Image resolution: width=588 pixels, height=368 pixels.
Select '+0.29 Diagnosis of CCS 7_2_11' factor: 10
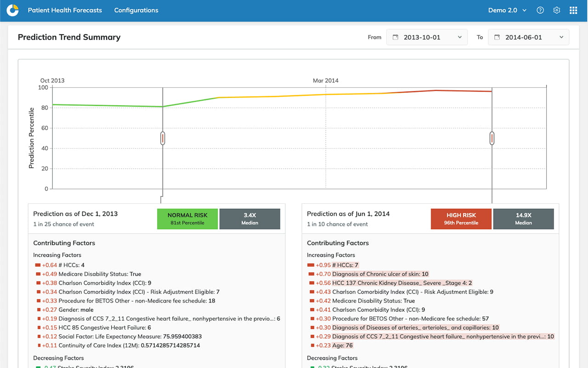(x=432, y=337)
